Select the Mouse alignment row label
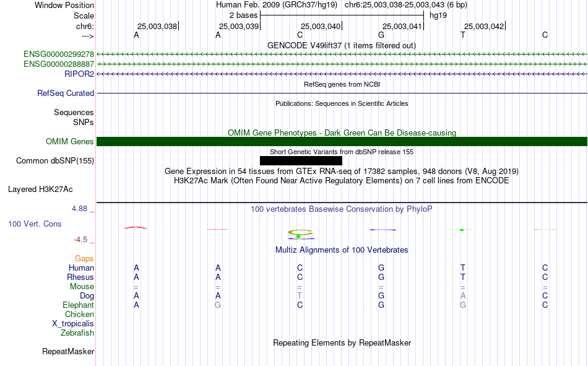 pos(82,286)
